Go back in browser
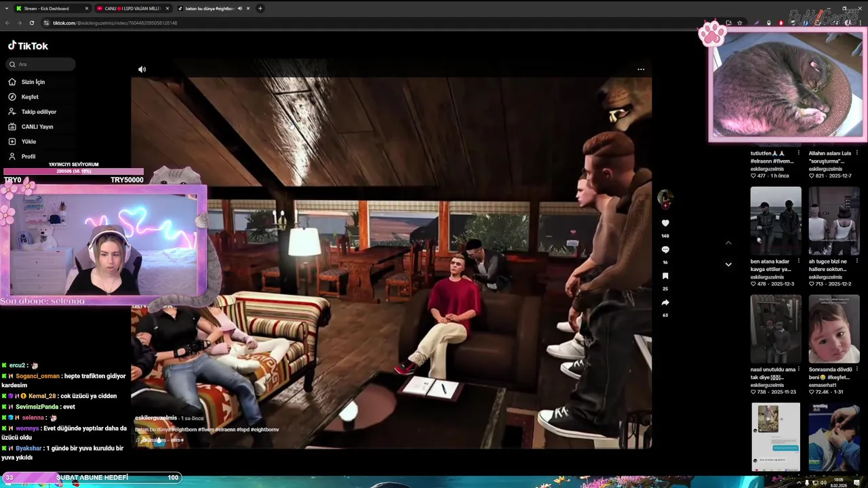The image size is (868, 488). pyautogui.click(x=7, y=23)
